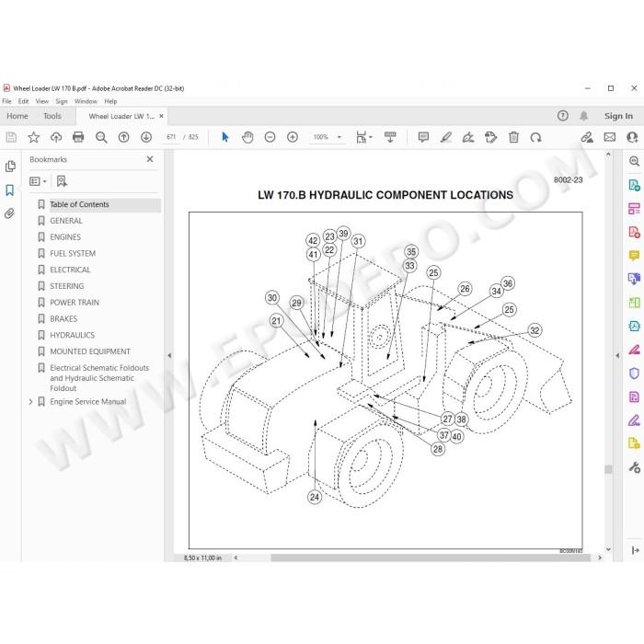Print the document
Image resolution: width=644 pixels, height=644 pixels.
point(78,137)
